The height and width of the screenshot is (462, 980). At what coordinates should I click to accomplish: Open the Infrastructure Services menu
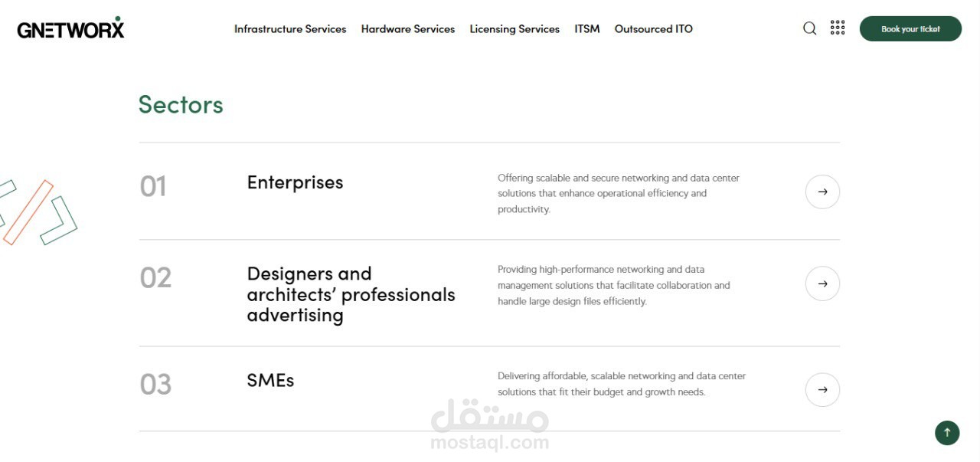click(290, 29)
